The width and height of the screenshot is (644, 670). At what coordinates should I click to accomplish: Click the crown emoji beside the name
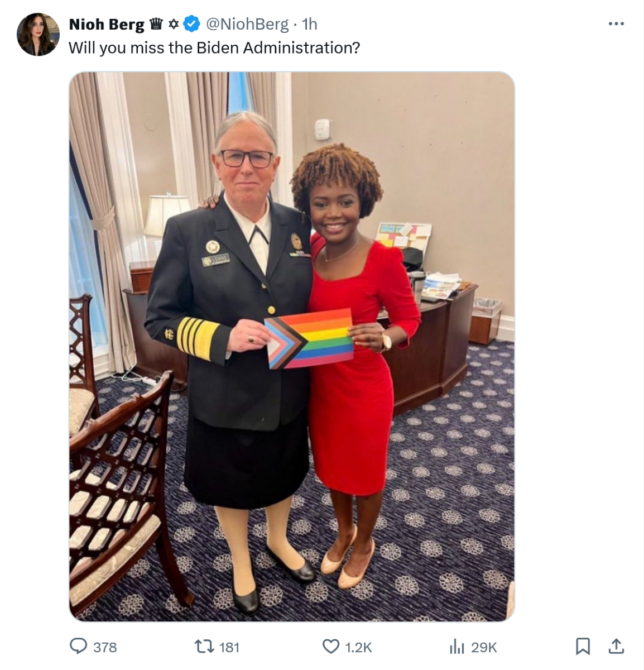pyautogui.click(x=156, y=24)
